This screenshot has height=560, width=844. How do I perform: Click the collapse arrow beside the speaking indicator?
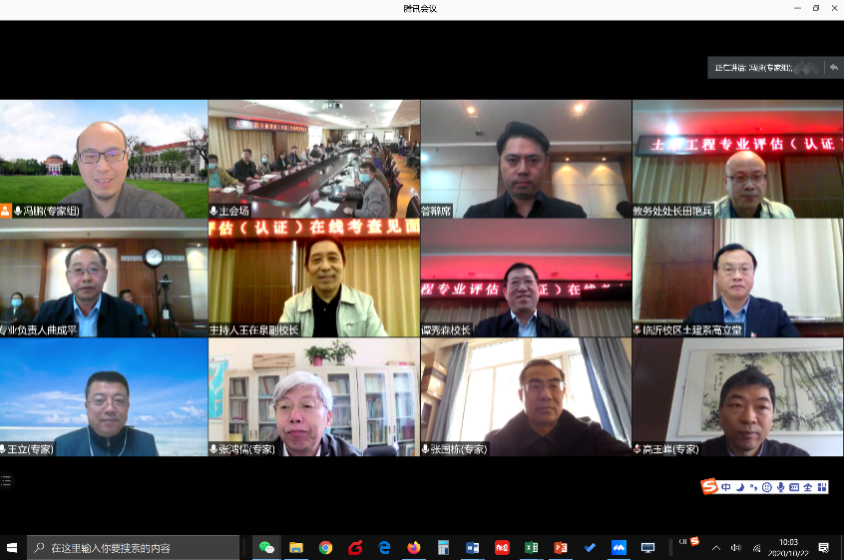833,68
